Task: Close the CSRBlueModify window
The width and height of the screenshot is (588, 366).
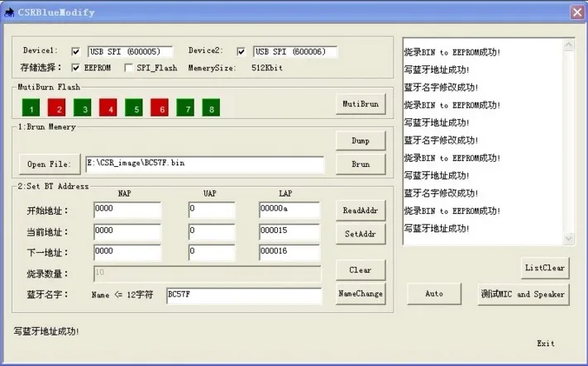Action: click(x=577, y=12)
